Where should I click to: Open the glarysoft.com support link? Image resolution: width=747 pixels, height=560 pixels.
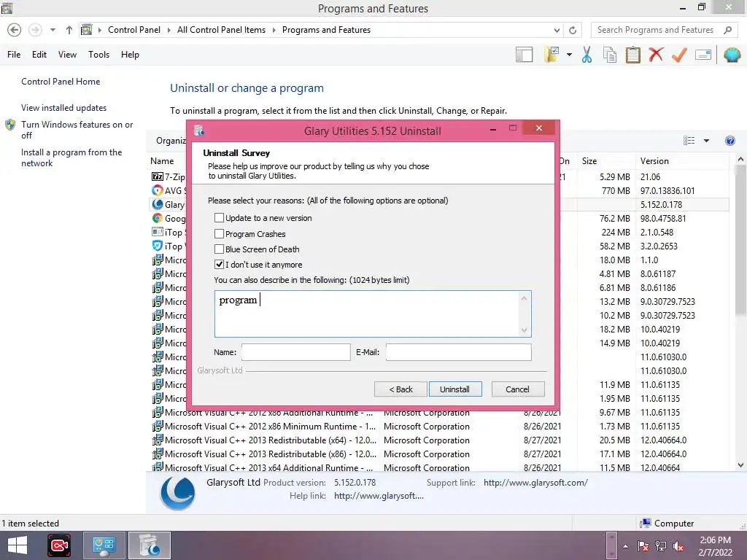pos(535,483)
